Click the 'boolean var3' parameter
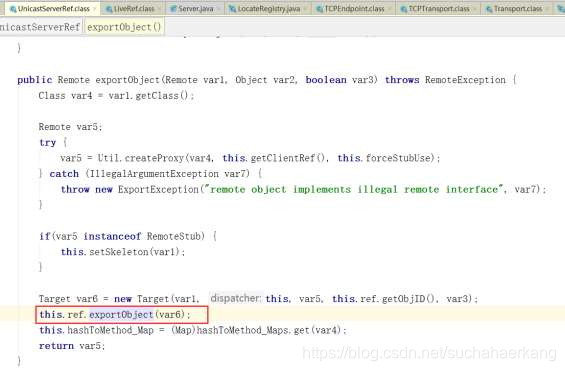 coord(341,80)
